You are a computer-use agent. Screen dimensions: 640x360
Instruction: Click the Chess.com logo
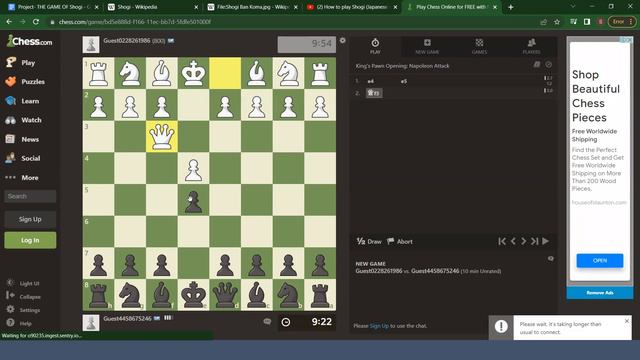(x=29, y=41)
